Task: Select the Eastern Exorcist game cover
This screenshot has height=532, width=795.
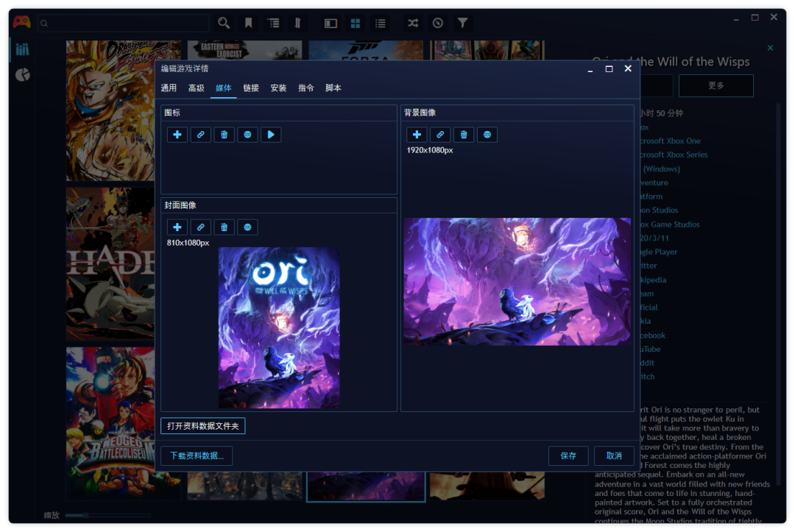Action: 245,50
